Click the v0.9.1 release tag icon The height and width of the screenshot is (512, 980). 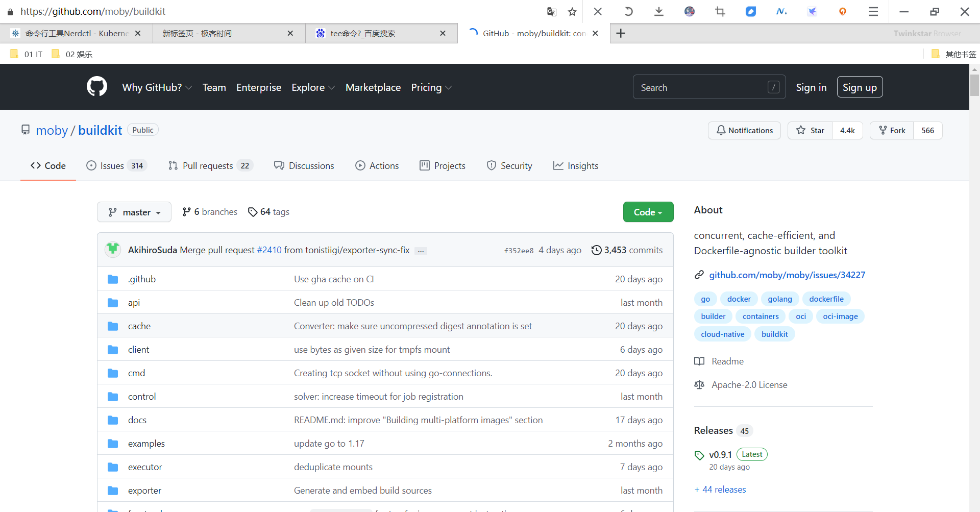699,455
